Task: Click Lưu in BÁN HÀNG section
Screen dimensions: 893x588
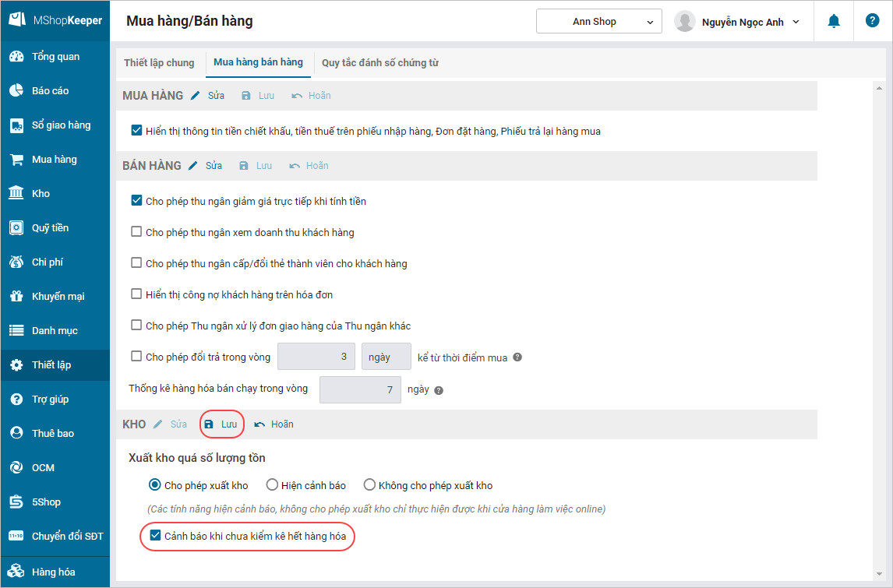Action: click(263, 166)
